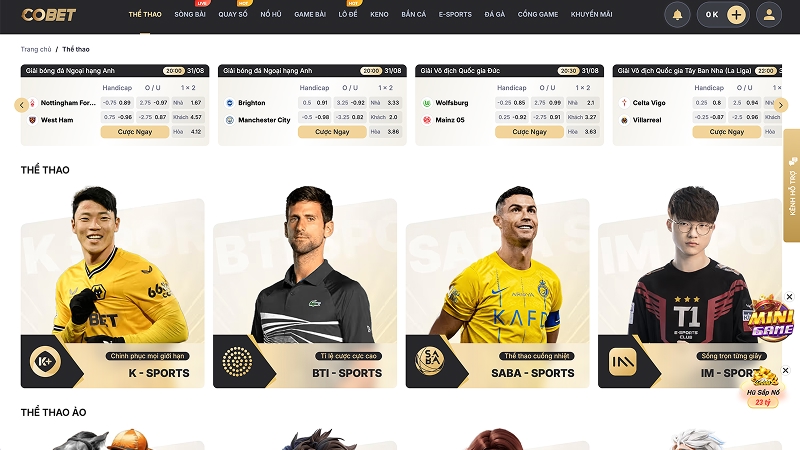The height and width of the screenshot is (450, 800).
Task: Close the Hũ Sắp Nổ popup
Action: click(x=786, y=370)
